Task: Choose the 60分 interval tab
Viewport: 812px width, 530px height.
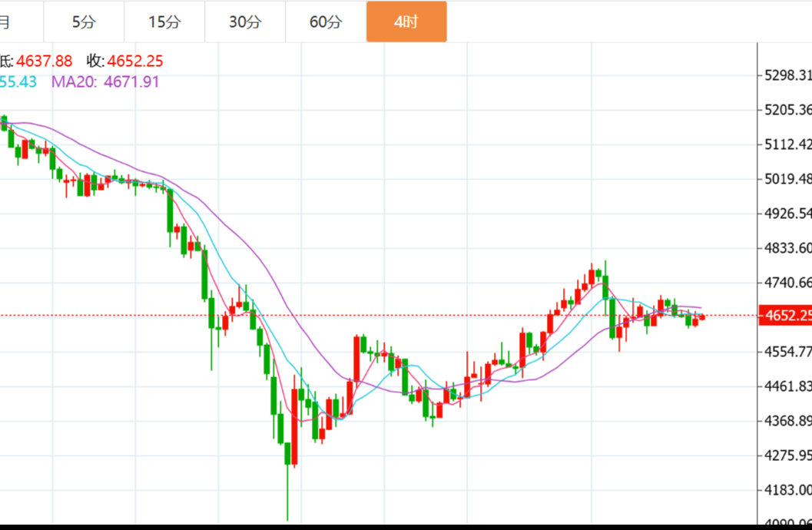Action: pos(326,22)
